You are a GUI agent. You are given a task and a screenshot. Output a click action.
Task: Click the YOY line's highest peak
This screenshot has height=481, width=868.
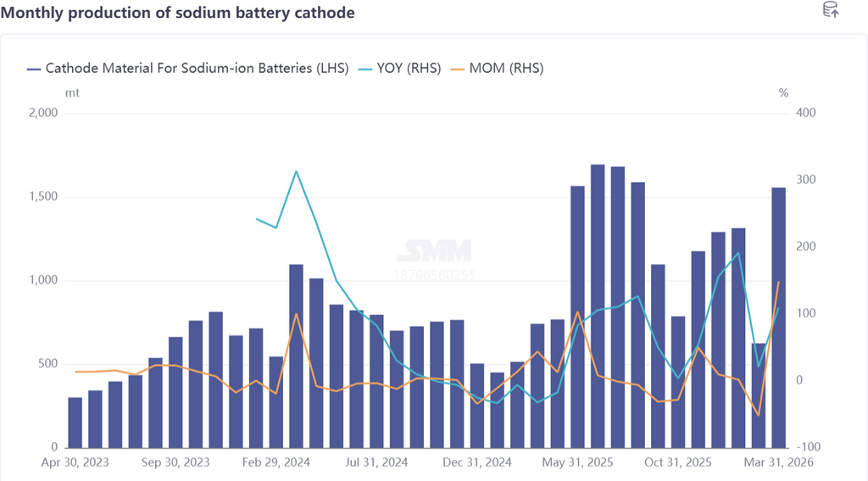point(296,172)
